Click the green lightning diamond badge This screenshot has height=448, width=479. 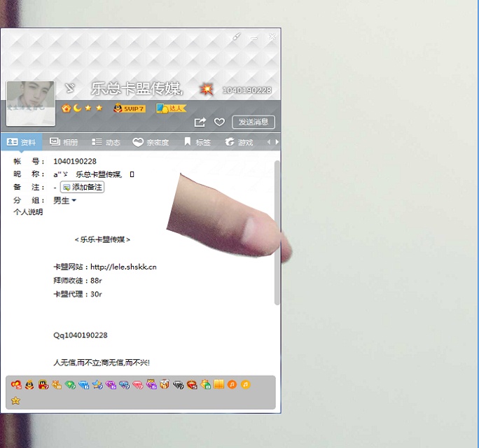(70, 384)
